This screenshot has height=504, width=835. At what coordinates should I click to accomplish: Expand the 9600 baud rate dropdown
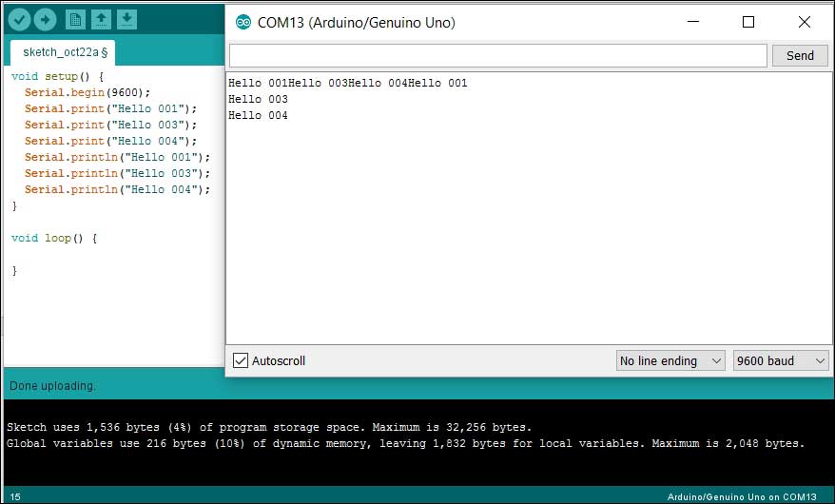[x=780, y=360]
